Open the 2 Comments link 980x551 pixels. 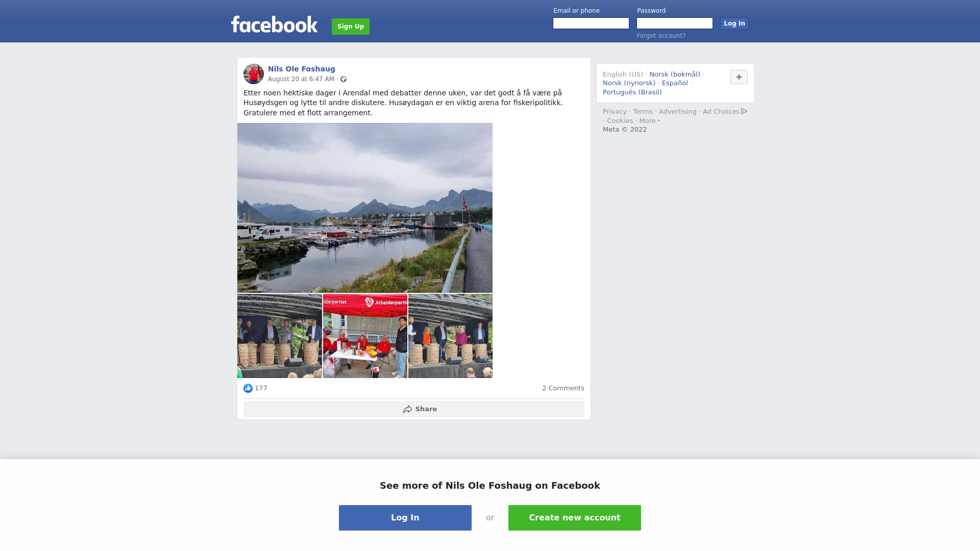(563, 388)
